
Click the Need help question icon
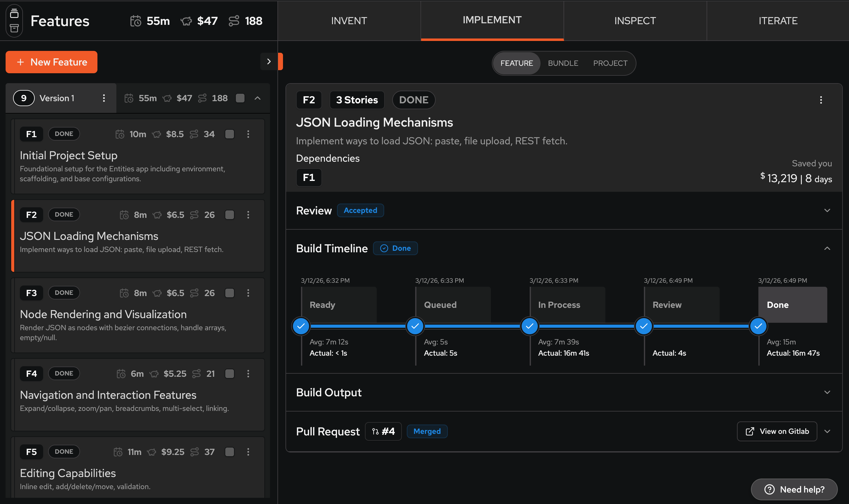pyautogui.click(x=769, y=489)
